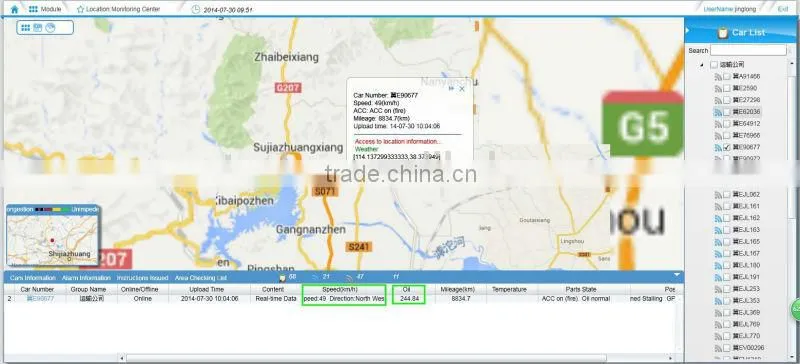Collapse the Car List side panel arrow
This screenshot has height=364, width=800.
[687, 31]
